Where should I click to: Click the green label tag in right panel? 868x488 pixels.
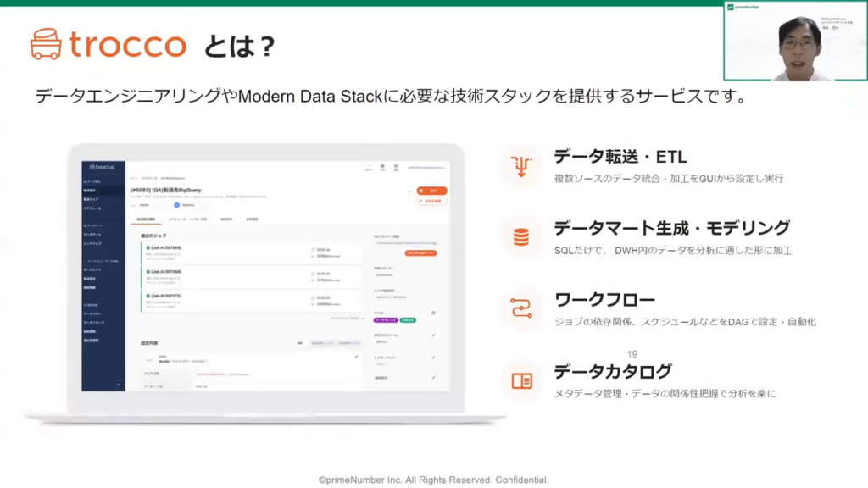pos(408,320)
